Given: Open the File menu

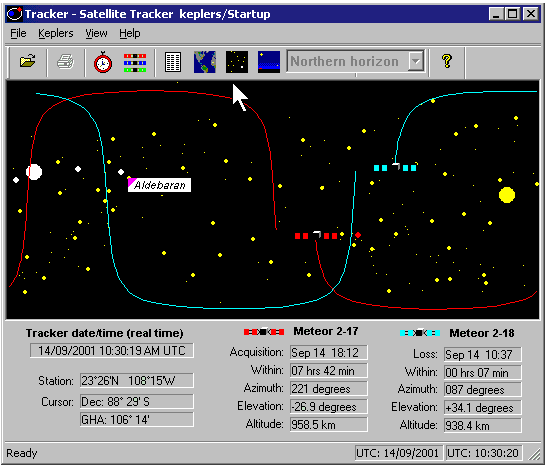Looking at the screenshot, I should point(18,33).
